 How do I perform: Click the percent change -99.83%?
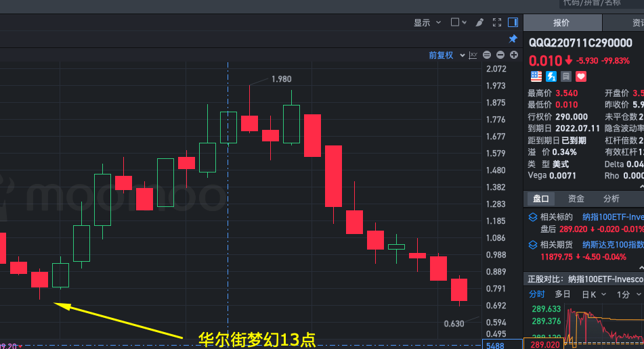[616, 61]
